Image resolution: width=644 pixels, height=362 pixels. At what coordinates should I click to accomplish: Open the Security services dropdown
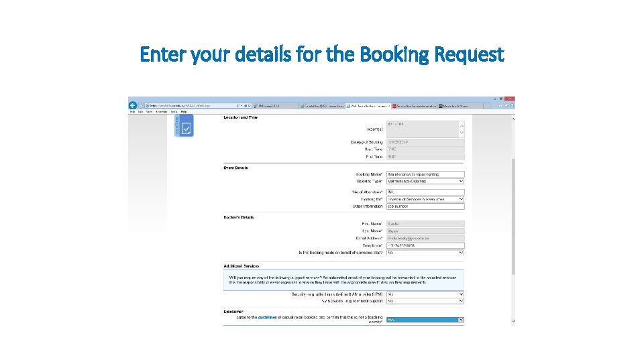pos(425,294)
